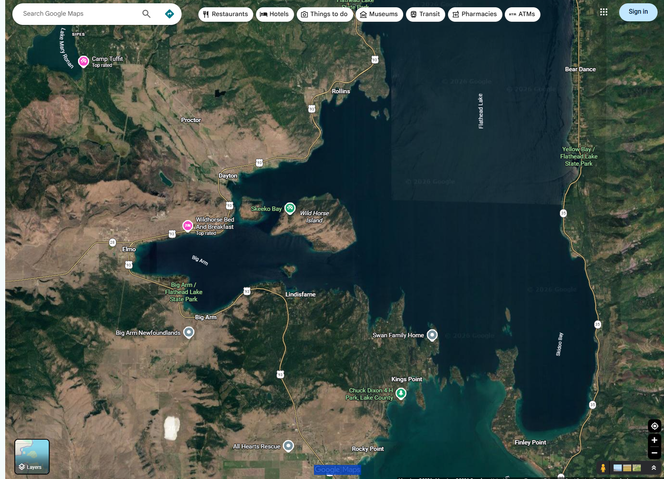Select the tan imagery thumbnail
This screenshot has height=479, width=664.
[627, 468]
